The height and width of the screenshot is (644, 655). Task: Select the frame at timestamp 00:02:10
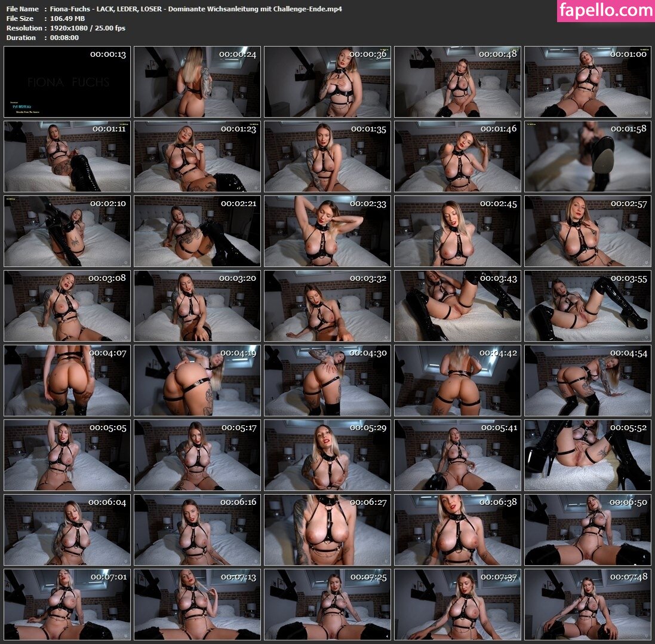click(x=67, y=231)
